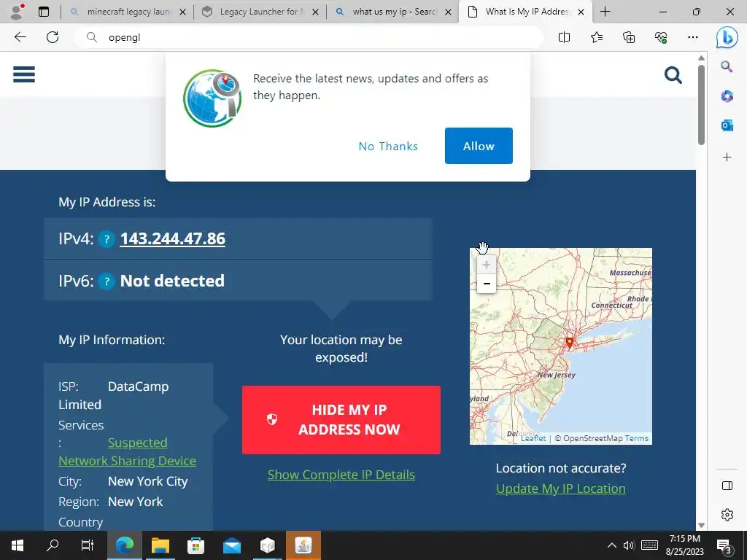The width and height of the screenshot is (747, 560).
Task: Open taskbar search
Action: (53, 545)
